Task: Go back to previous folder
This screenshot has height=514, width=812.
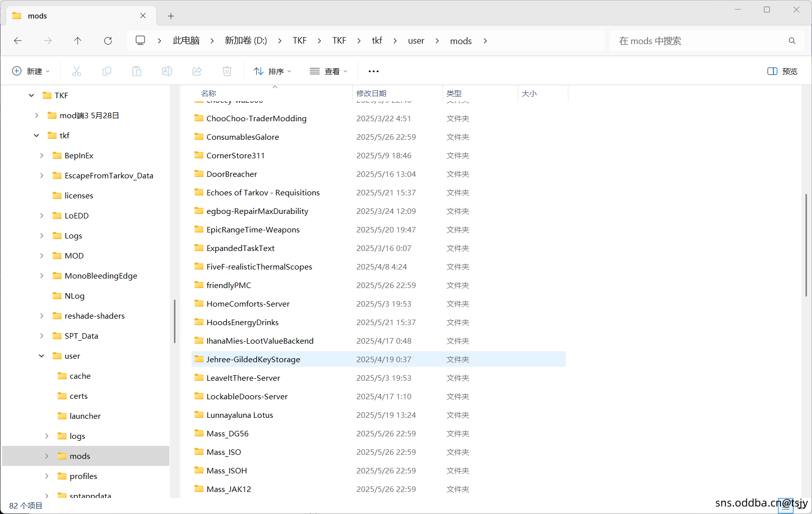Action: pyautogui.click(x=18, y=41)
